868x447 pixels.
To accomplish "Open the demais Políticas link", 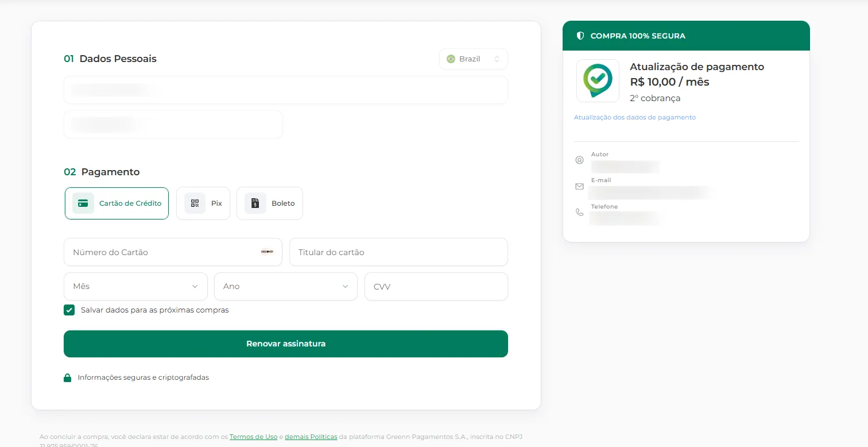I will tap(311, 437).
